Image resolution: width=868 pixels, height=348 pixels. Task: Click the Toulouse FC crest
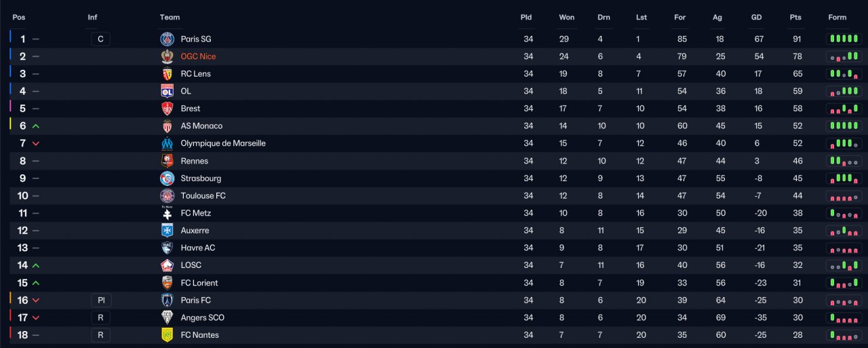point(167,196)
